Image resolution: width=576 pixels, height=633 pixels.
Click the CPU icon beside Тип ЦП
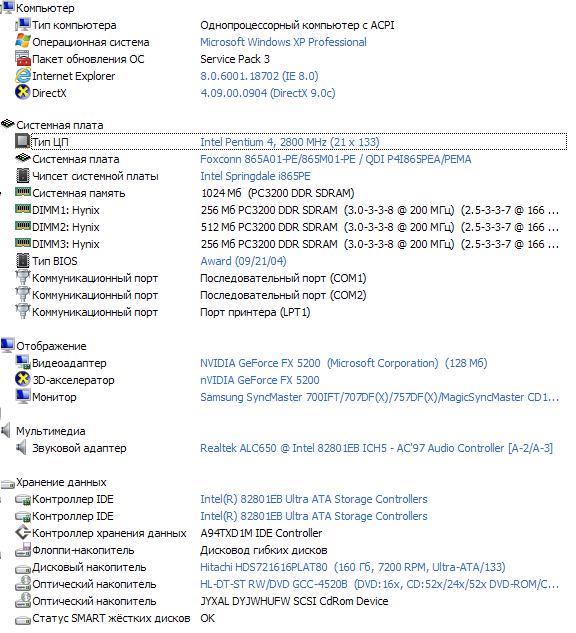click(x=23, y=141)
